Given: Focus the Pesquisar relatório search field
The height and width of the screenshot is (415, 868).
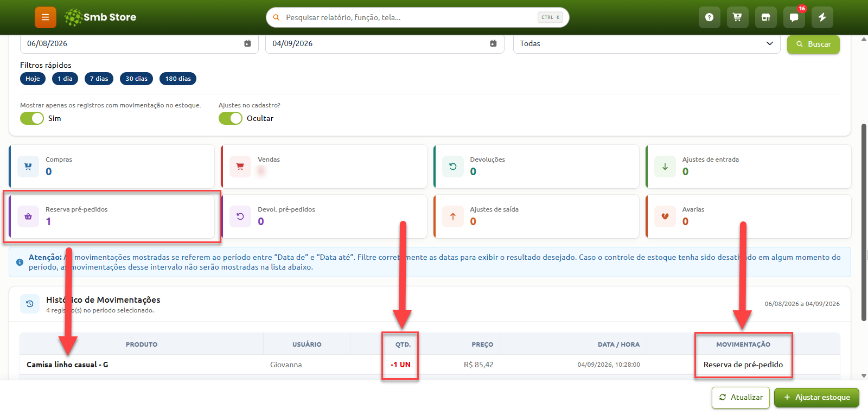Looking at the screenshot, I should tap(418, 17).
